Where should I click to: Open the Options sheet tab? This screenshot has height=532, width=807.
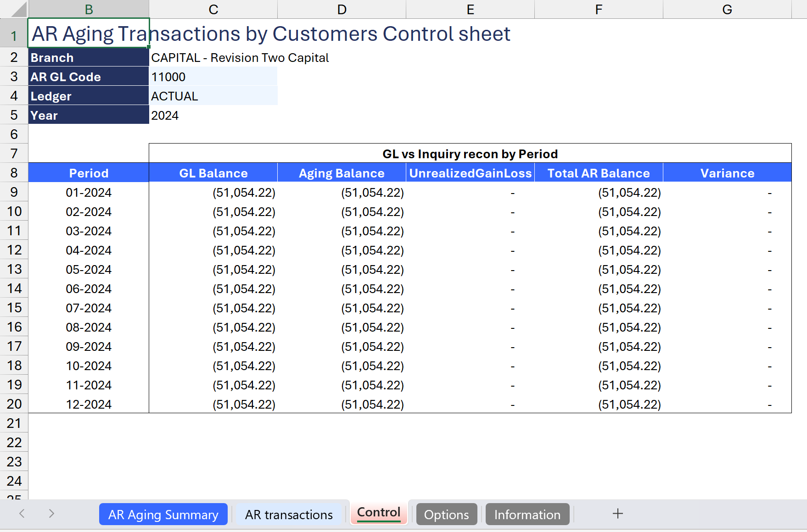(x=446, y=515)
